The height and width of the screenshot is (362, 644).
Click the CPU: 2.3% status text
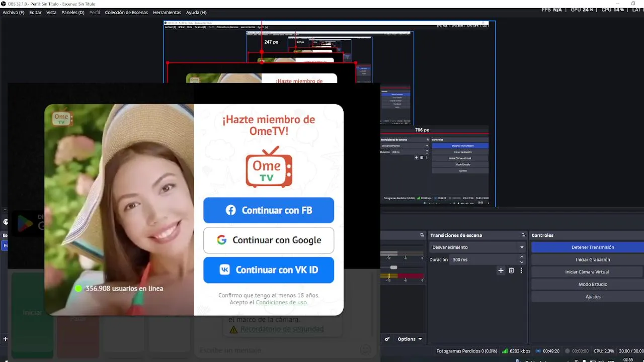click(x=604, y=351)
